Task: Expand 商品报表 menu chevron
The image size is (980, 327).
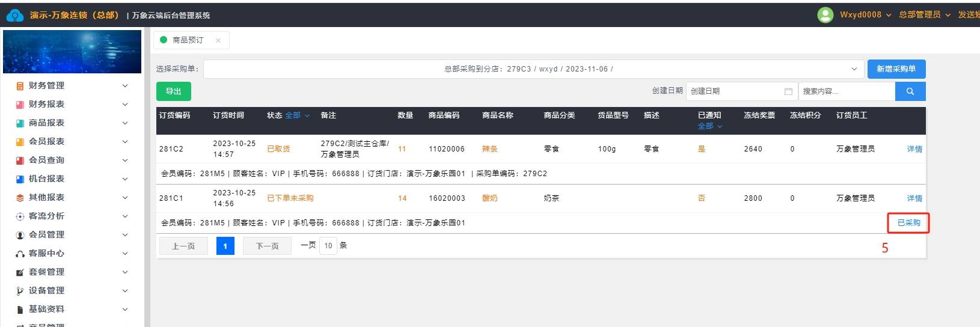Action: coord(125,123)
